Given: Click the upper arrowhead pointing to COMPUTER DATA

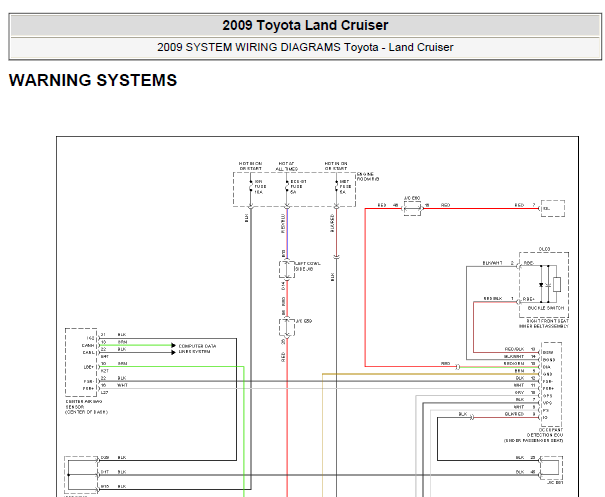Looking at the screenshot, I should [x=174, y=345].
